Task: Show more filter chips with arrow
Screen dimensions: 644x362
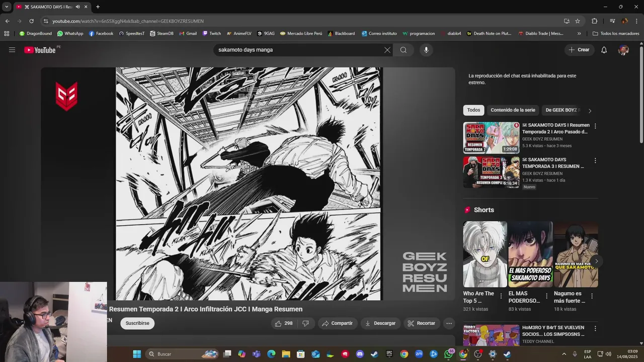Action: coord(590,111)
